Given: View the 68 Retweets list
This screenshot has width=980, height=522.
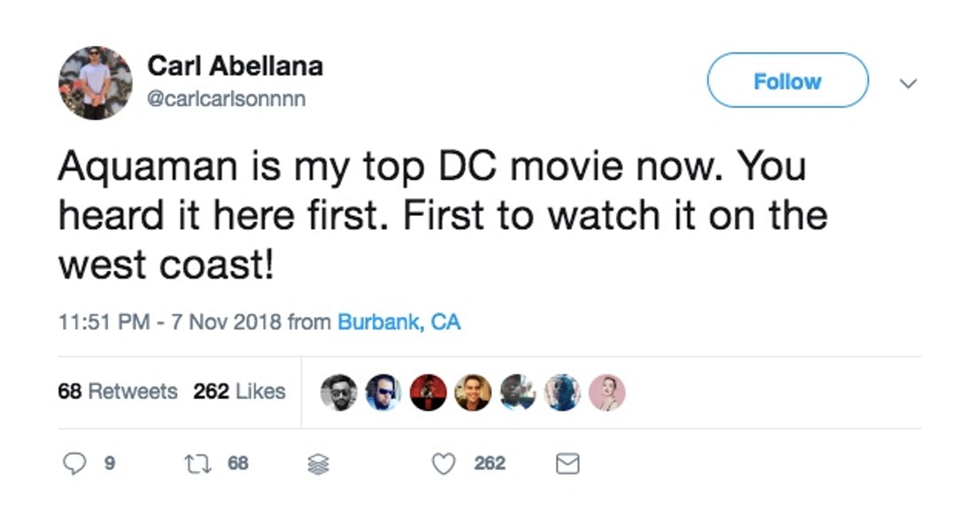Looking at the screenshot, I should 117,391.
